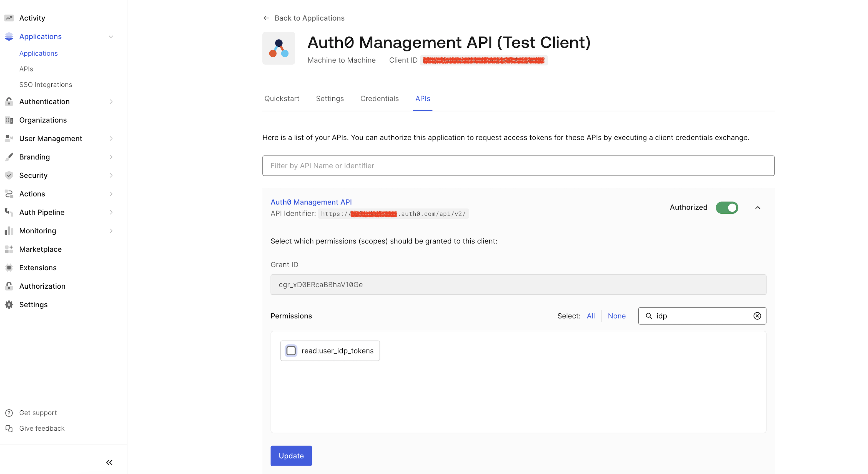Viewport: 868px width, 474px height.
Task: Click the search magnifier icon in permissions filter
Action: click(649, 316)
